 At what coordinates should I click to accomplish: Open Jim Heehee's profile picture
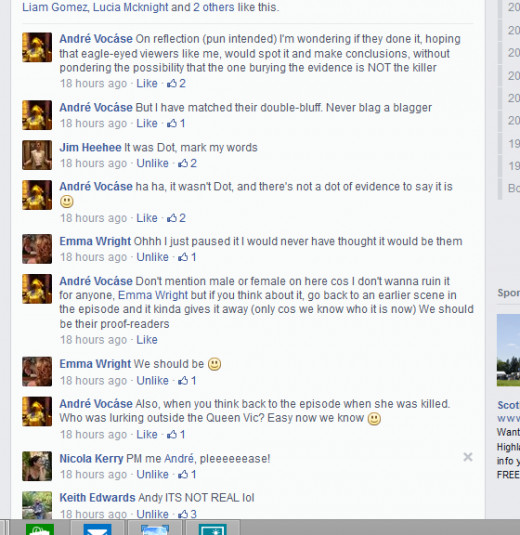tap(37, 155)
